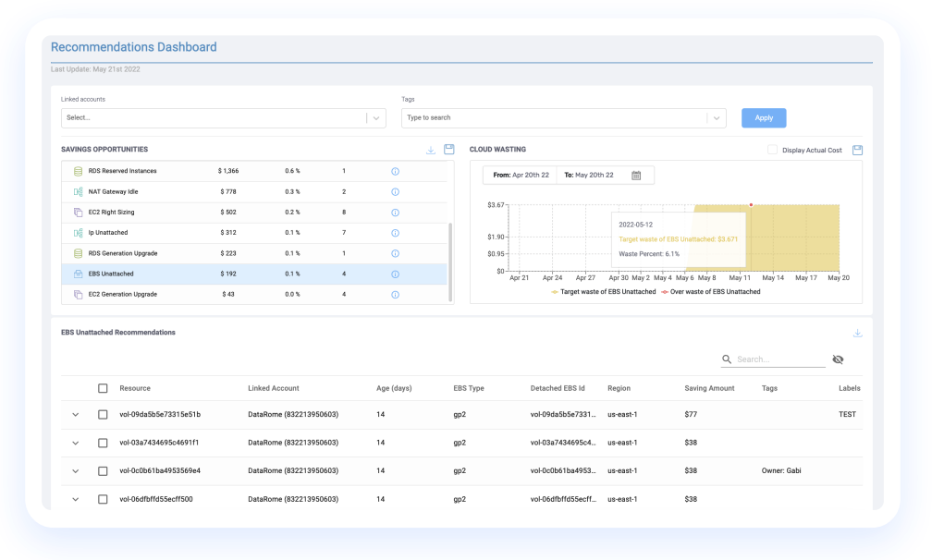The width and height of the screenshot is (932, 560).
Task: Expand row vol-09da5b5e73315e51b
Action: 76,415
